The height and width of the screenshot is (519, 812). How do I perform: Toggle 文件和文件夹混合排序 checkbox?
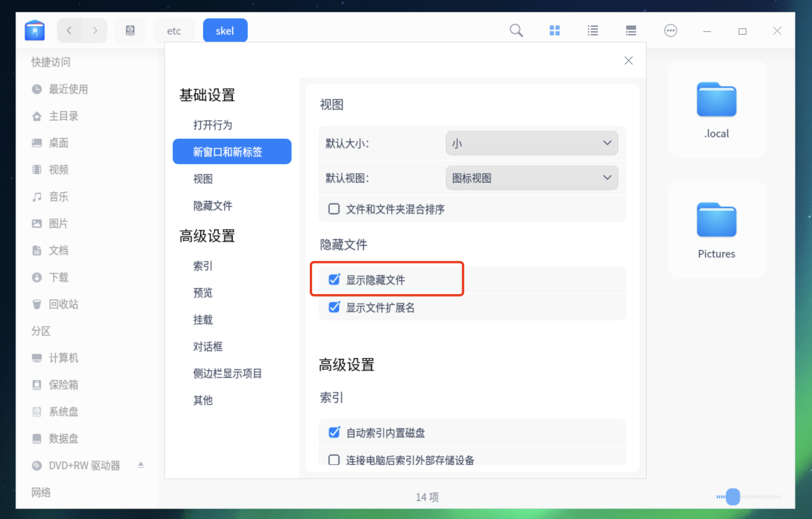[334, 209]
